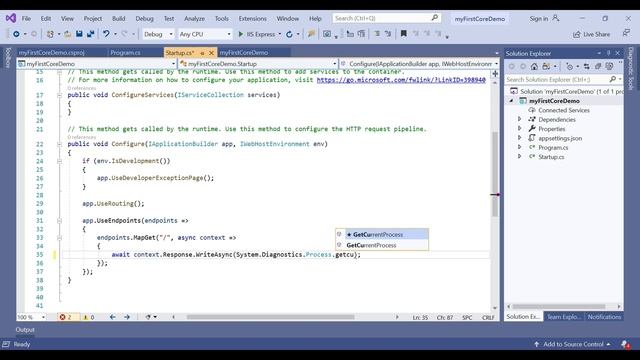Toggle Auto Hide pin on Solution Explorer
The height and width of the screenshot is (360, 640).
click(608, 53)
